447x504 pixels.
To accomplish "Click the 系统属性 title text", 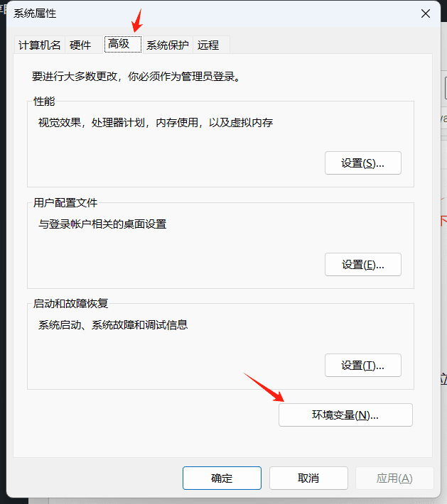I will (x=35, y=13).
